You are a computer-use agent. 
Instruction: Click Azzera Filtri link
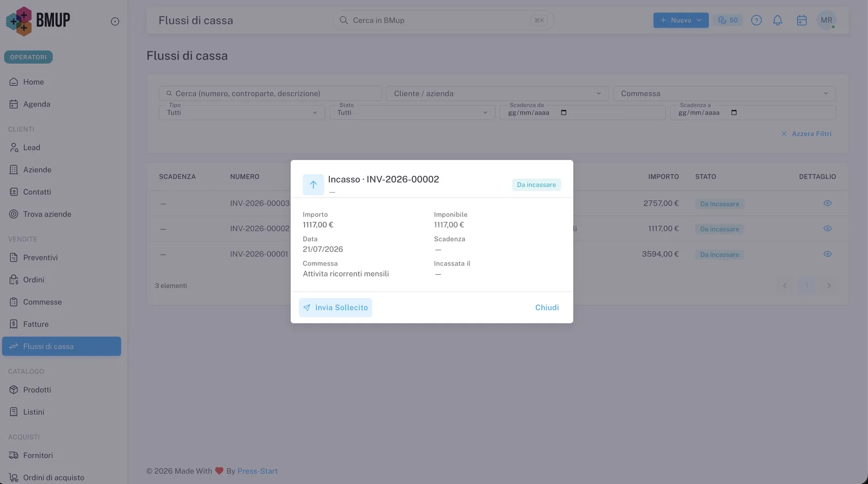pyautogui.click(x=806, y=133)
